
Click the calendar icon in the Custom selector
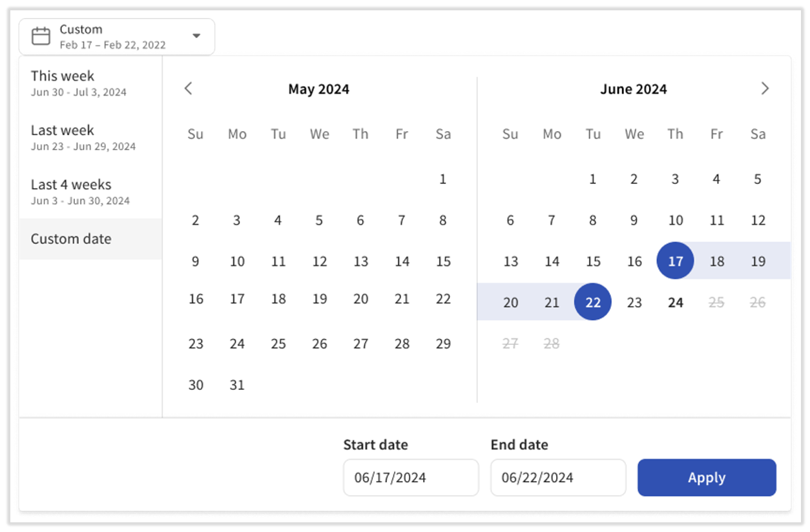pos(41,36)
